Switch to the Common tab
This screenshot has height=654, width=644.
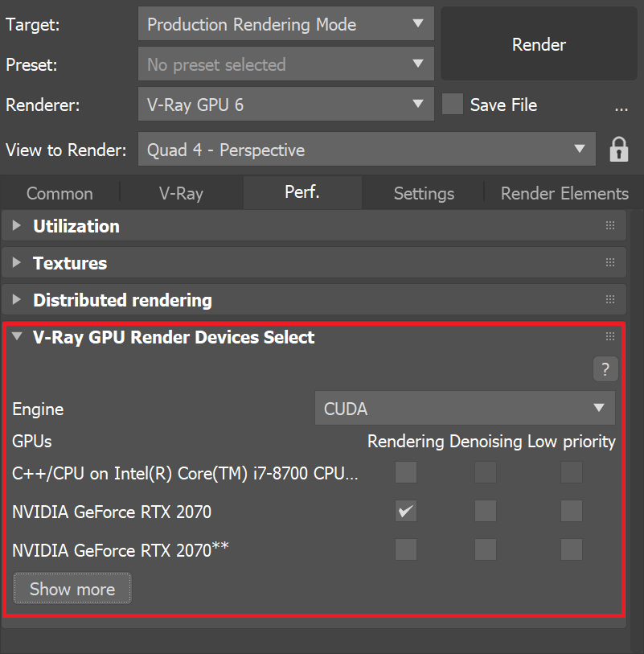[x=59, y=193]
